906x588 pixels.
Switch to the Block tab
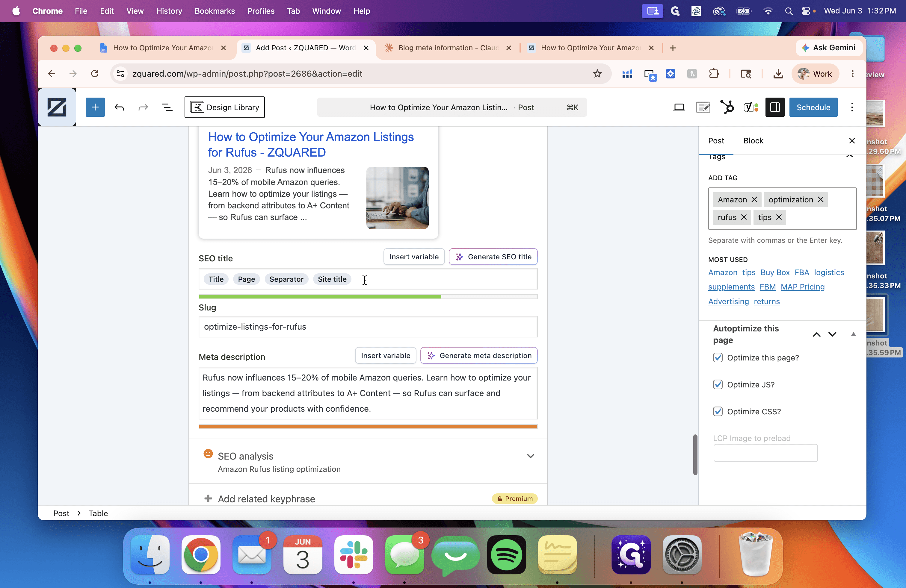(x=753, y=140)
